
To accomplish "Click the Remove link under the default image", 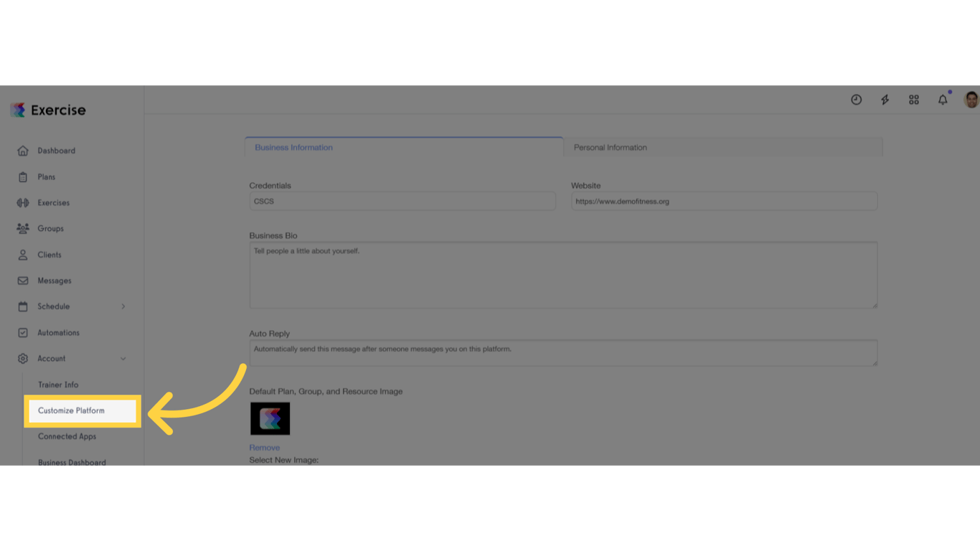I will [x=265, y=447].
